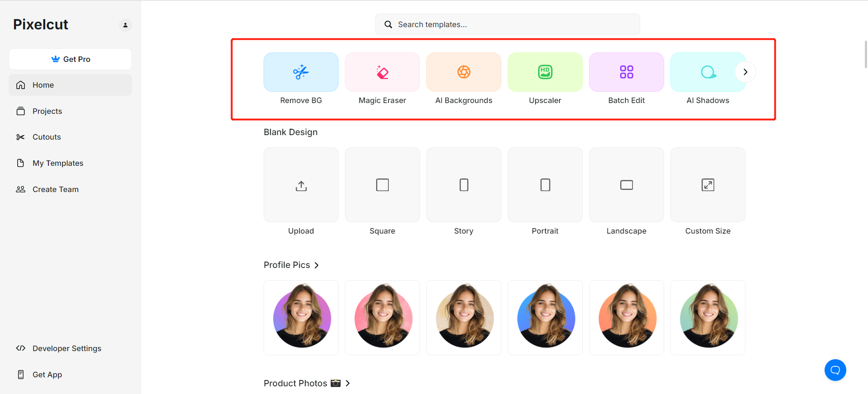Pick the beige background profile pic
The height and width of the screenshot is (394, 868).
(464, 318)
